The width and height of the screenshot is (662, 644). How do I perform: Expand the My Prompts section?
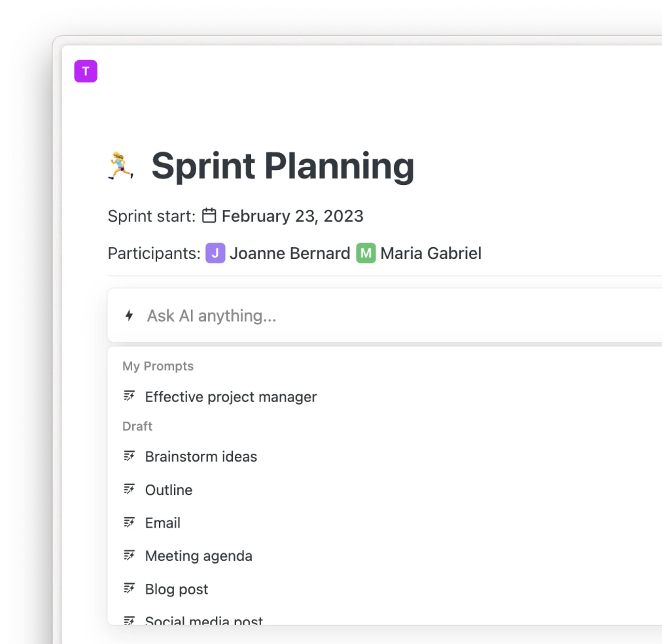[x=158, y=366]
